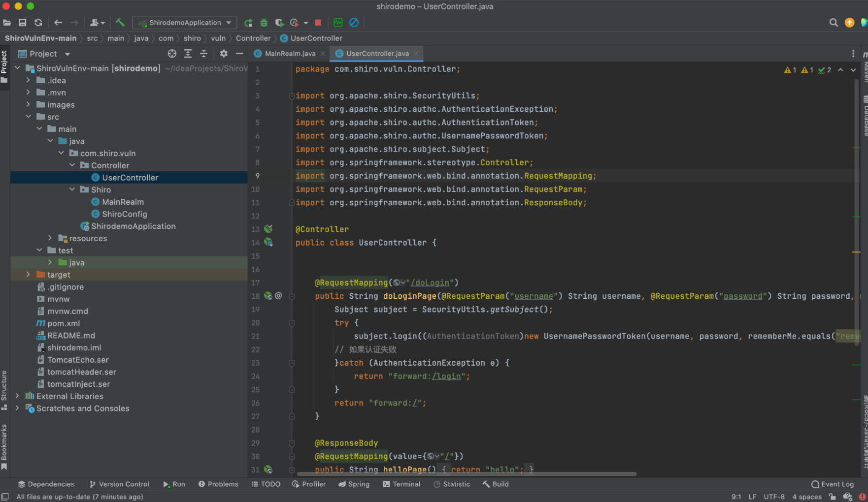Screen dimensions: 868x502
Task: Open the Structure side tool window
Action: 4,390
